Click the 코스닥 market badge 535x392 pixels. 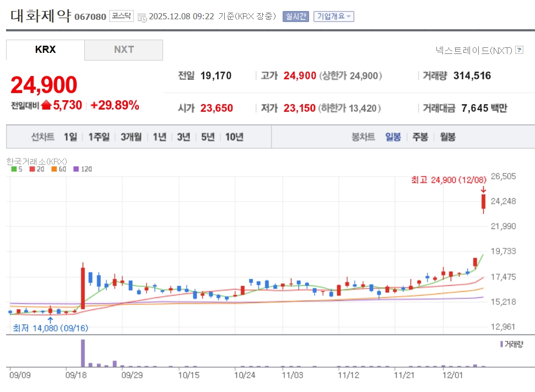tap(121, 16)
